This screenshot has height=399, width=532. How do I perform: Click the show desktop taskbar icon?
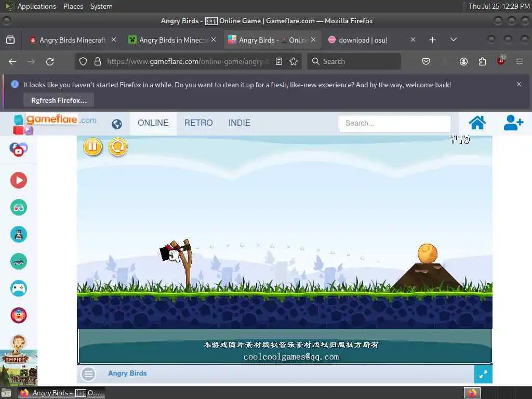6,393
